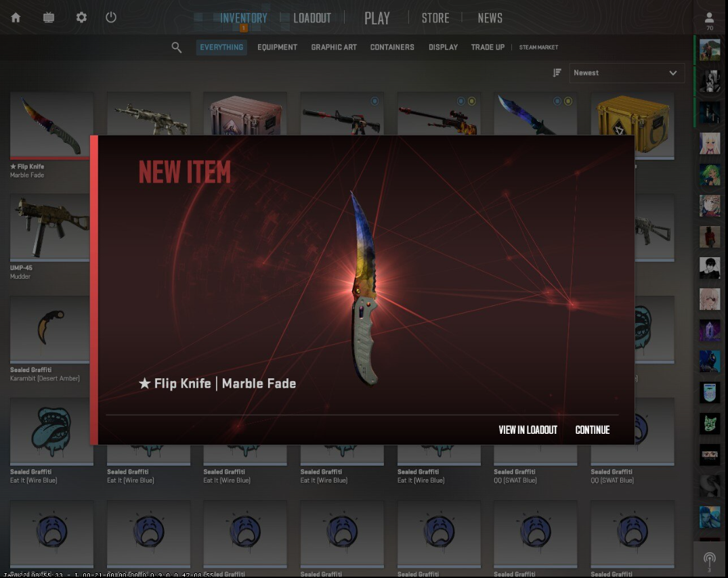The width and height of the screenshot is (728, 578).
Task: Open the Play tab
Action: 377,18
